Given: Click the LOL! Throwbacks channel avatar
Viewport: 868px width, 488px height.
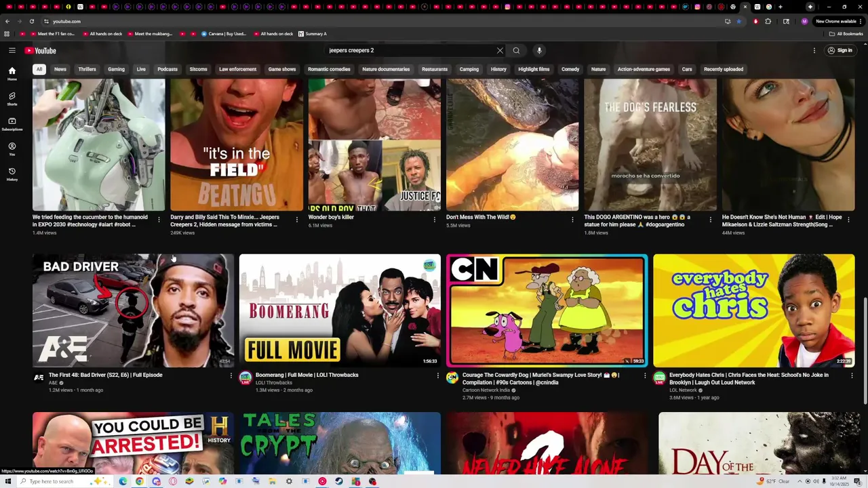Looking at the screenshot, I should coord(245,378).
